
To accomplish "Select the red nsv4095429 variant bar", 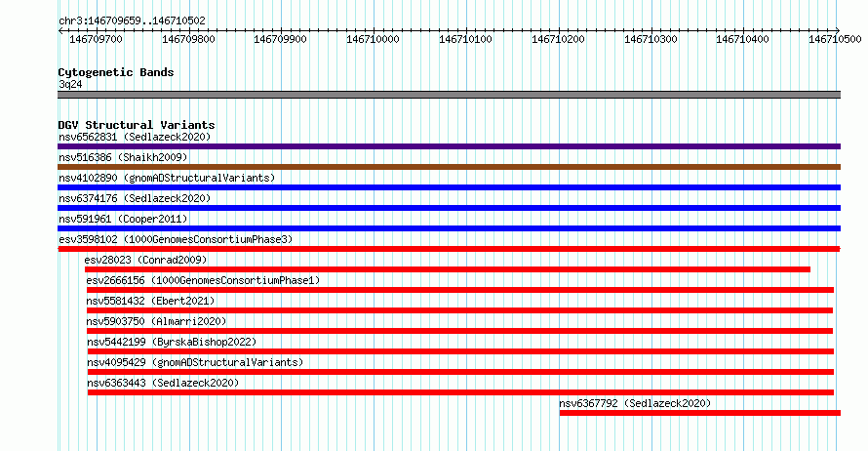I will point(460,372).
